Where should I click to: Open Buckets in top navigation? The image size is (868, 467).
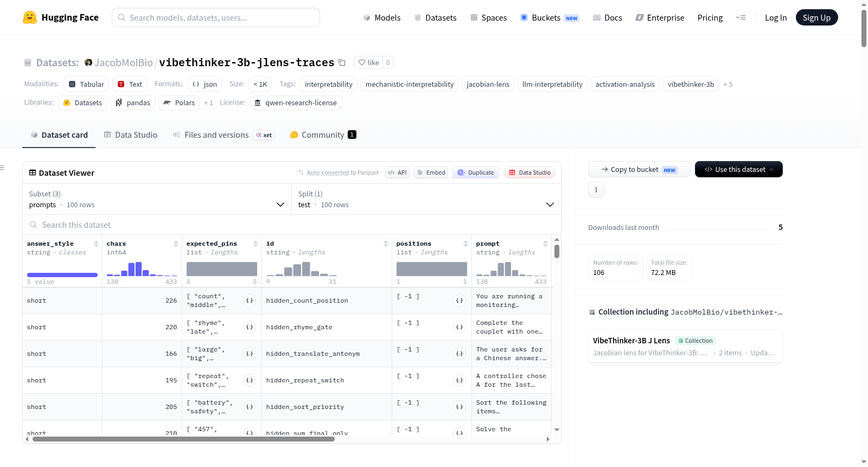[550, 17]
